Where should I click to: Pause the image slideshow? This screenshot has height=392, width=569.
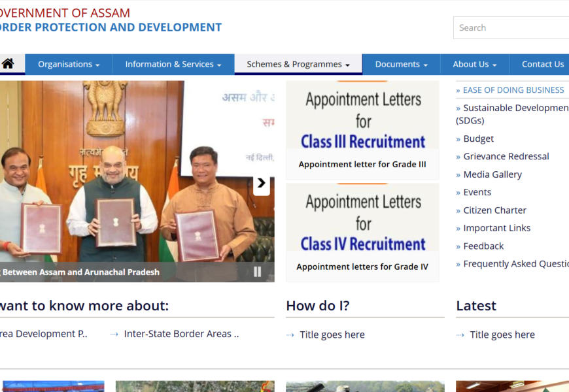pos(257,272)
